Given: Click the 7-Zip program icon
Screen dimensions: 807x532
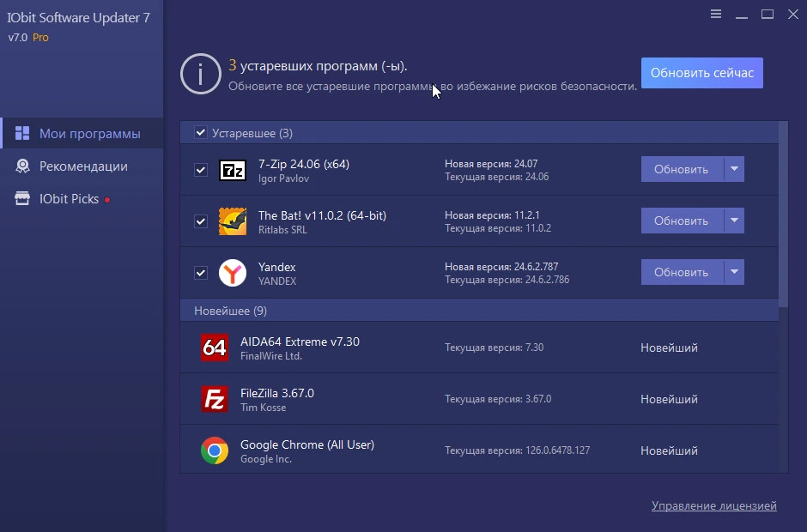Looking at the screenshot, I should tap(233, 170).
